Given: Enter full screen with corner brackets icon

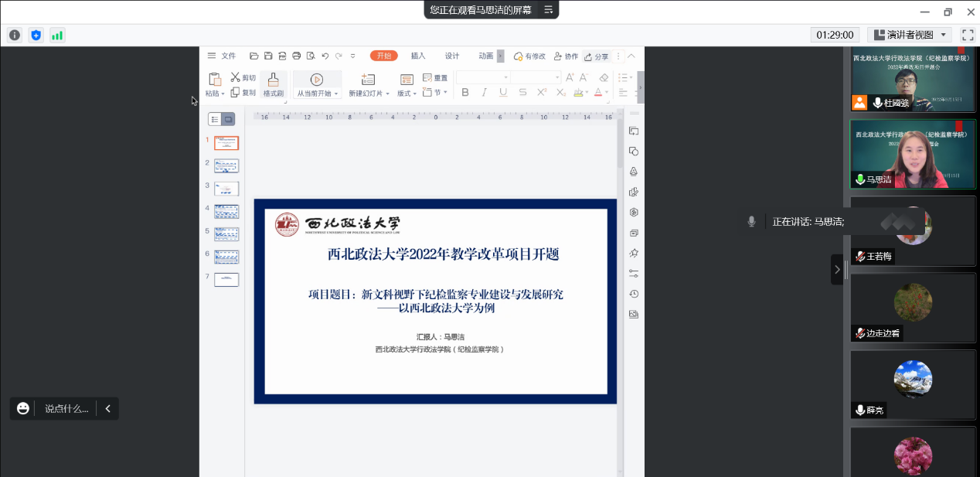Looking at the screenshot, I should coord(968,35).
